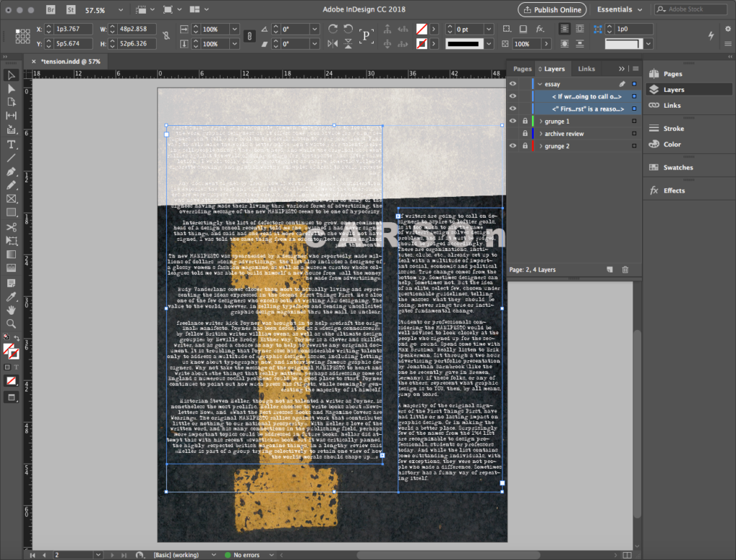Delete selected layer with trash icon
This screenshot has width=736, height=560.
tap(625, 270)
